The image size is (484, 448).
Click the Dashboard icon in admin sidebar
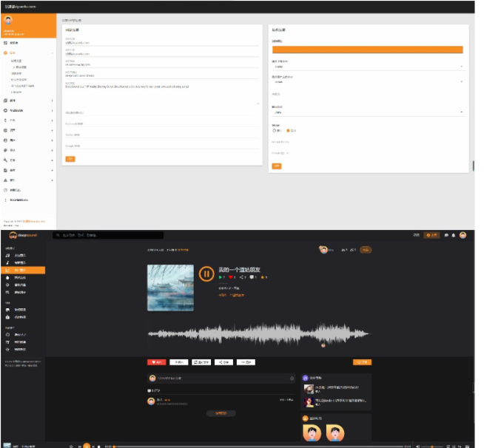point(6,43)
